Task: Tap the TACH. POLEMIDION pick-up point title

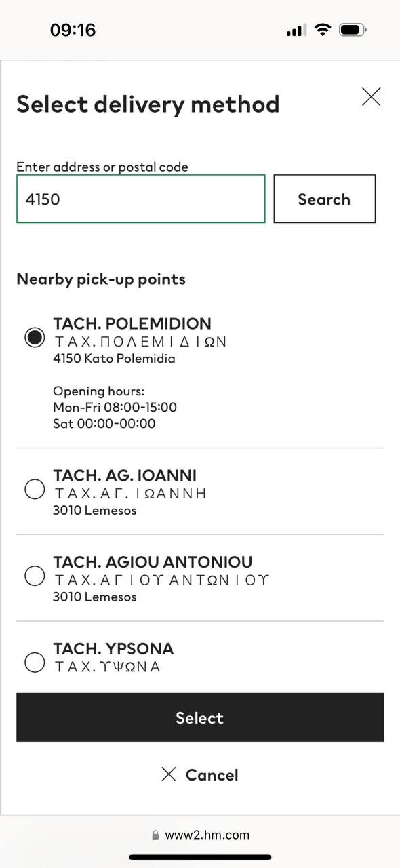Action: (x=132, y=323)
